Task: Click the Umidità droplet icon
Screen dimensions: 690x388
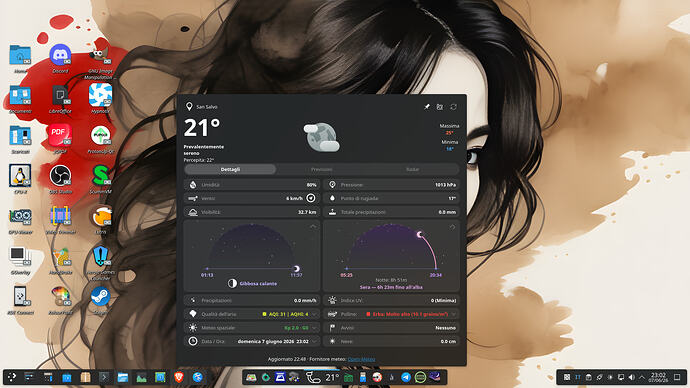Action: [x=193, y=185]
